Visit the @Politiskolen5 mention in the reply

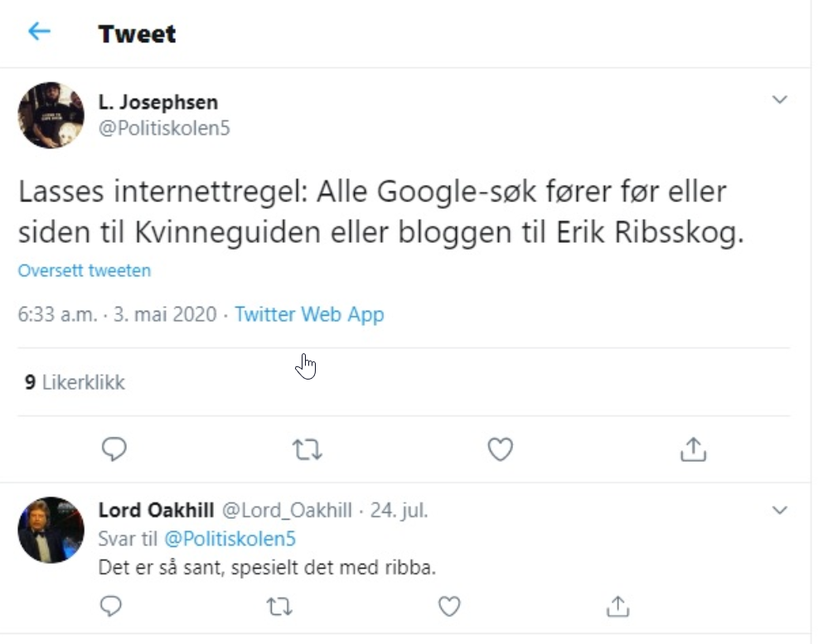point(230,539)
